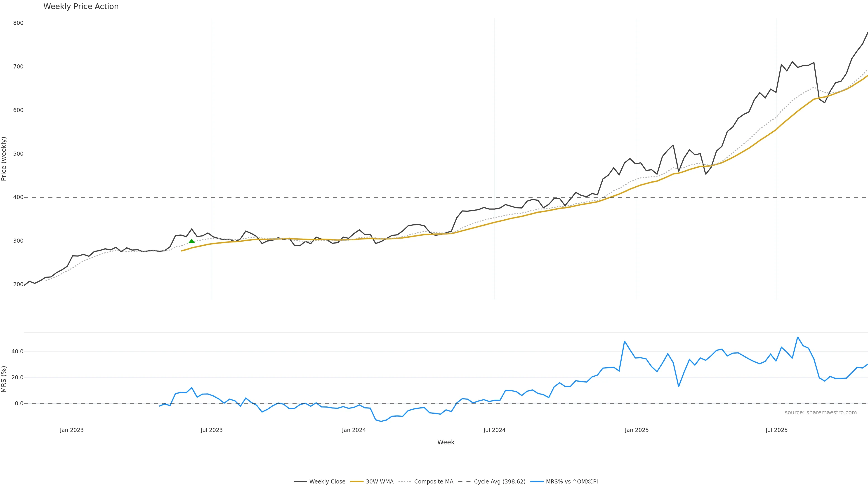
Task: Select the "Jan 2023" x-axis label
Action: point(72,430)
